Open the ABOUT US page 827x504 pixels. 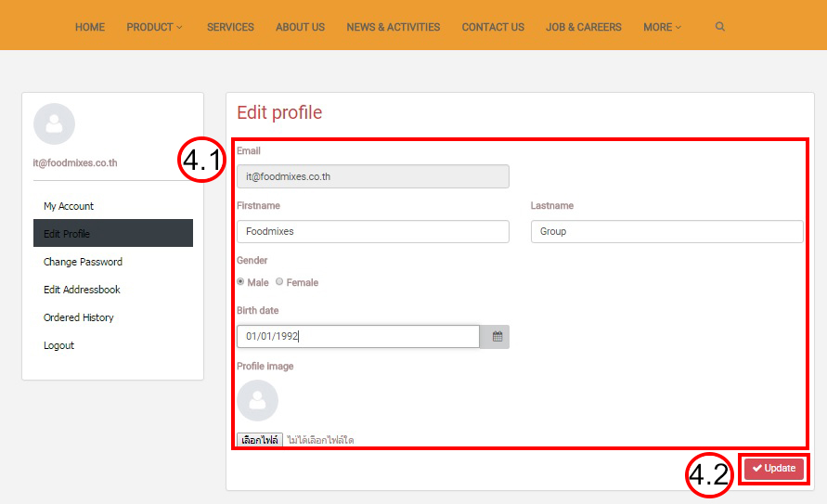pos(300,27)
